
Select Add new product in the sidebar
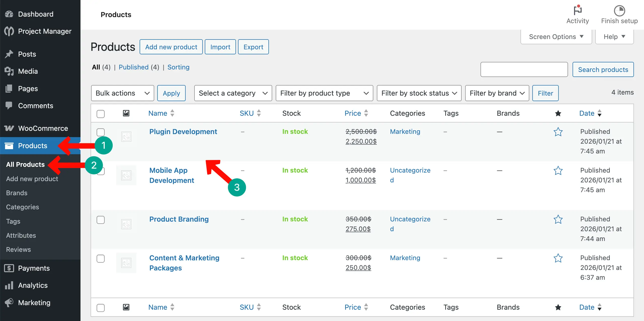click(x=32, y=179)
